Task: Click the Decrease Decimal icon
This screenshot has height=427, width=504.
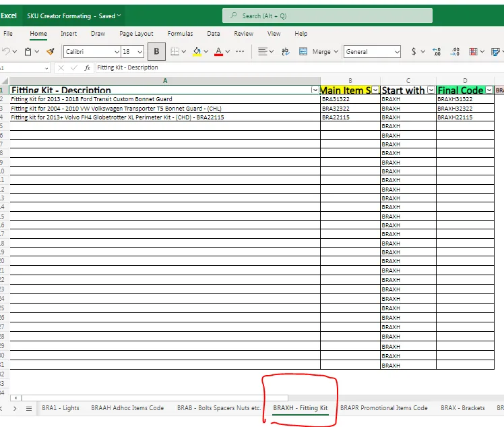Action: click(x=455, y=51)
